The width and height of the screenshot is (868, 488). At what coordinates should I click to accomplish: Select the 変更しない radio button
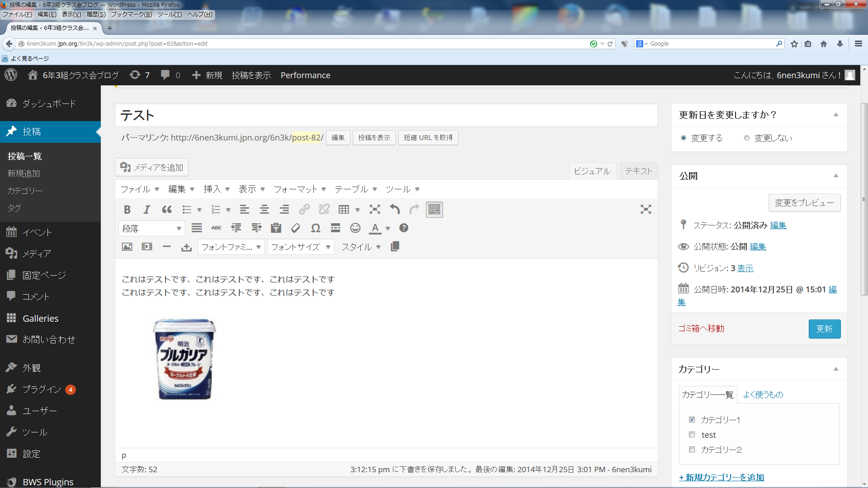coord(747,138)
